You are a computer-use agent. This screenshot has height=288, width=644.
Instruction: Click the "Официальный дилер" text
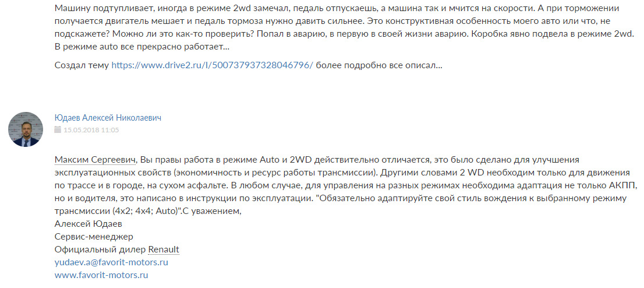[100, 250]
